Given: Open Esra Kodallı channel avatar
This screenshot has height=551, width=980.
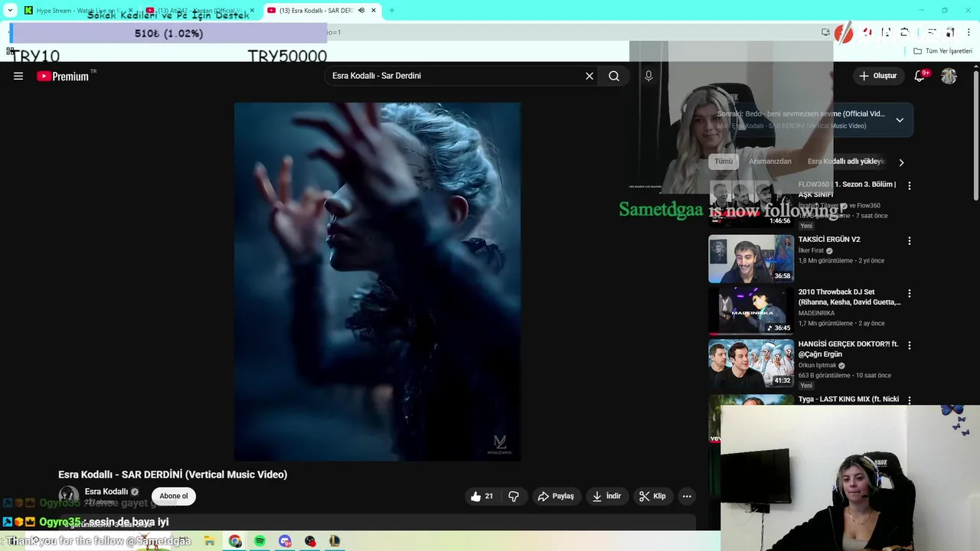Looking at the screenshot, I should 69,496.
